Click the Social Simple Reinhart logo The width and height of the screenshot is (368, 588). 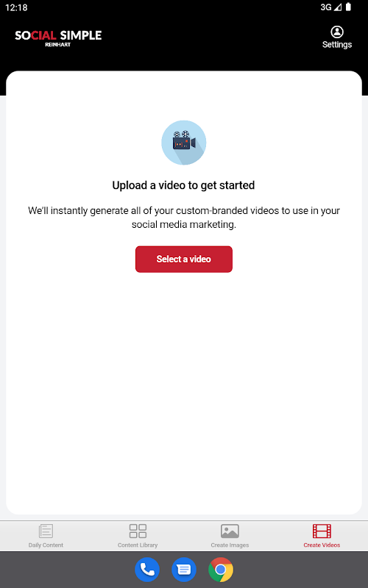click(58, 38)
